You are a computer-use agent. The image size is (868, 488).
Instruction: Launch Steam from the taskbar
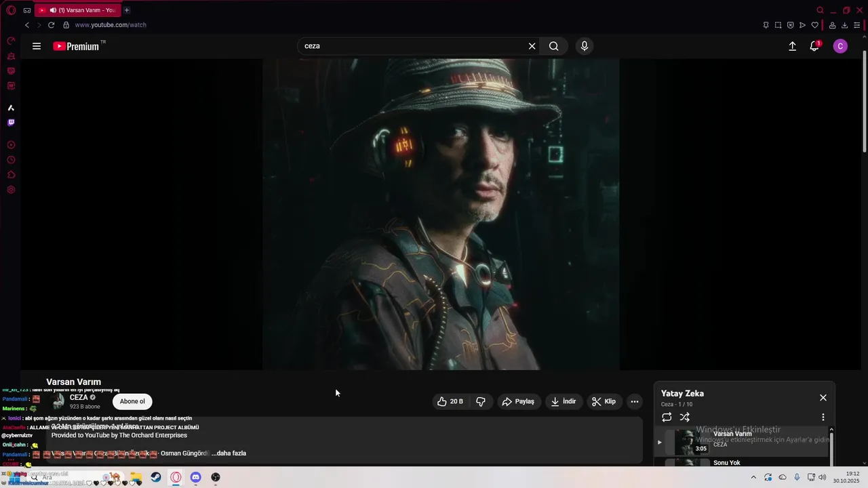pyautogui.click(x=156, y=477)
